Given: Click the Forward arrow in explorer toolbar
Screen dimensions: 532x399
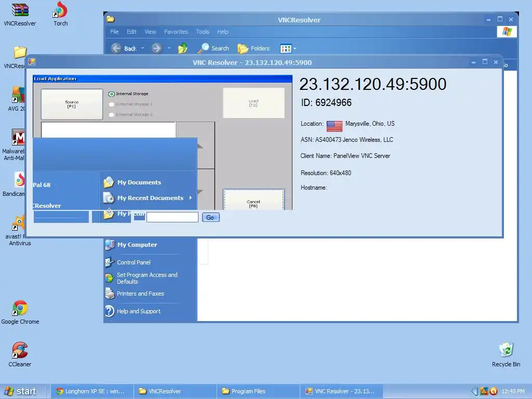Looking at the screenshot, I should point(157,48).
